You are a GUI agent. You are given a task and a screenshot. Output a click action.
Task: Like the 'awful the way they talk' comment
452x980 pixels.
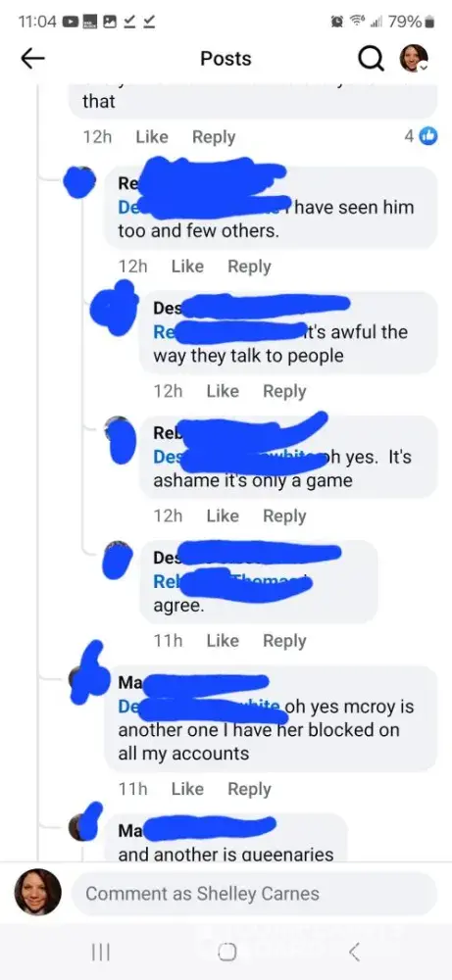coord(223,391)
